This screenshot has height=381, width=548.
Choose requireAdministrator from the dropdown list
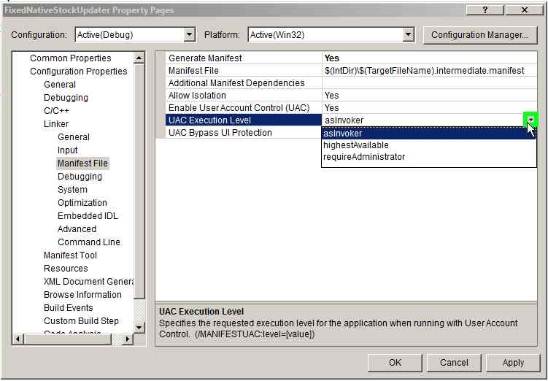(x=429, y=157)
